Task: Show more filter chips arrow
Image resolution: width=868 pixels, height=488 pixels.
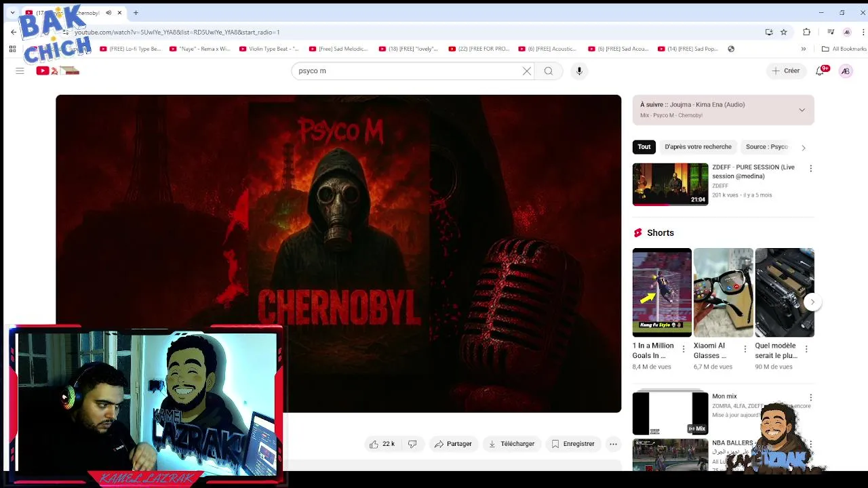Action: tap(804, 147)
